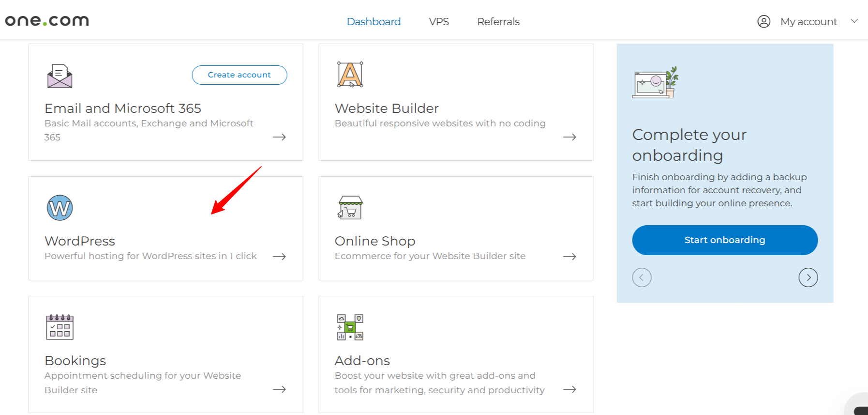Click the onboarding laptop and plant illustration

[655, 82]
